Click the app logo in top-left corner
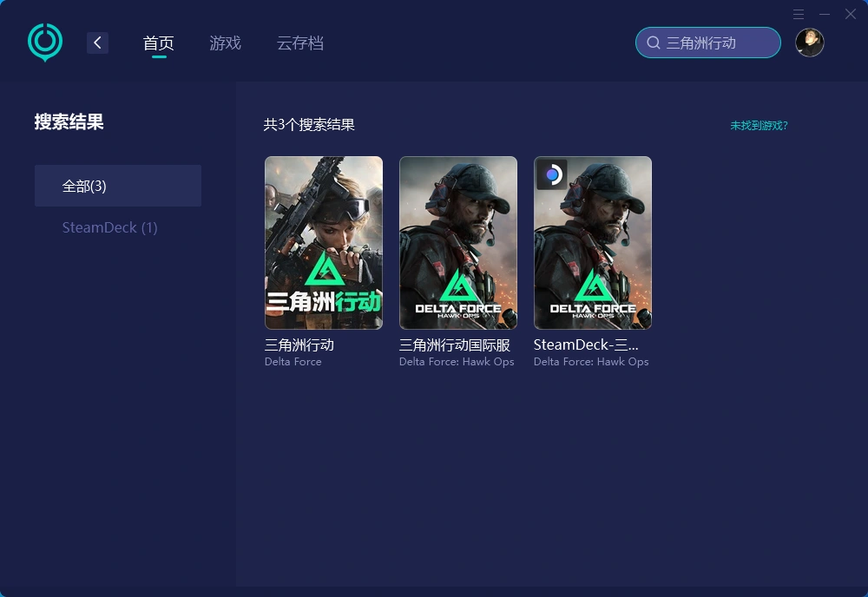The height and width of the screenshot is (597, 868). tap(44, 42)
